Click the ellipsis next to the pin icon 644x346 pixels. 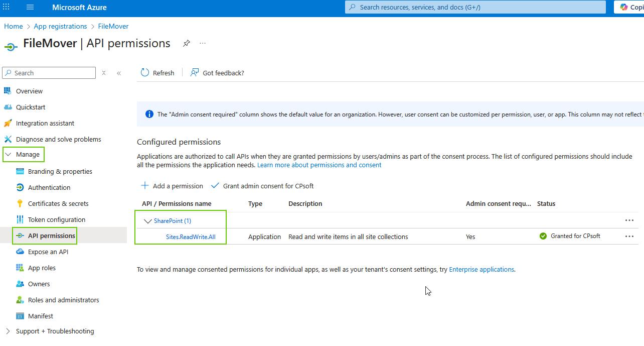[x=203, y=44]
